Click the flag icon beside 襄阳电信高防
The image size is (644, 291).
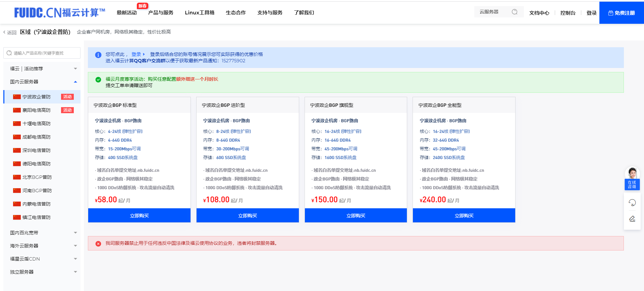click(x=17, y=110)
